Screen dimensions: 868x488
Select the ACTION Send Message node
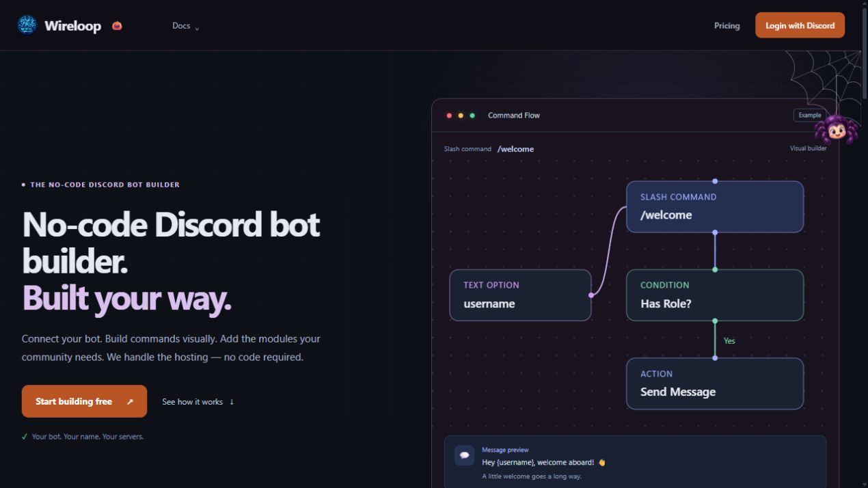(x=715, y=383)
